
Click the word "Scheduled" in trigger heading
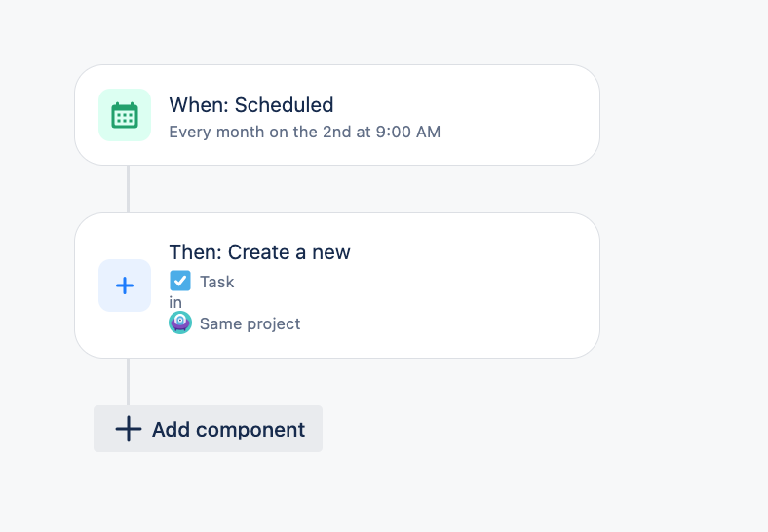coord(285,105)
